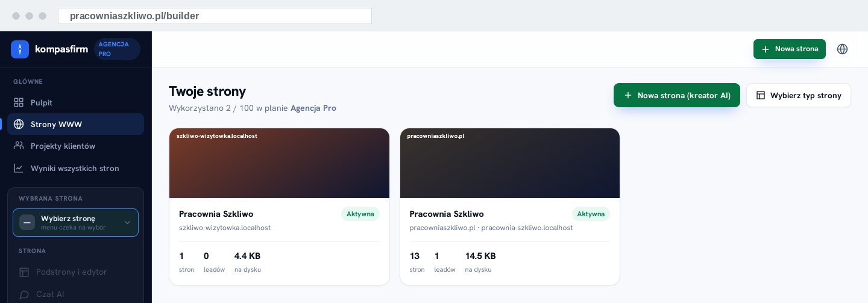Viewport: 868px width, 303px height.
Task: Click pracowniaszkliwo.pl · pracownia-szkliwo.localhost domain text
Action: [491, 228]
